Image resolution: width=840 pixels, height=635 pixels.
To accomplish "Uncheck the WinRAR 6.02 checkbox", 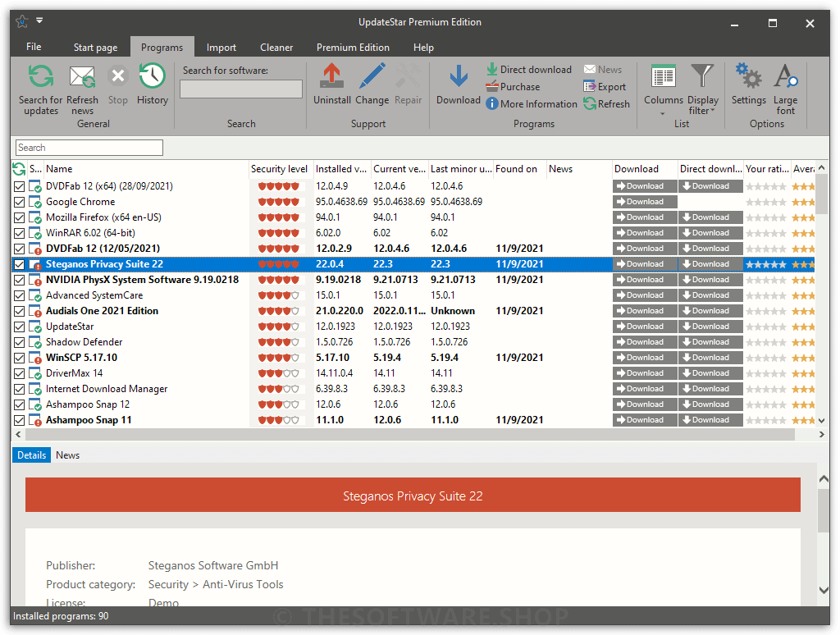I will [20, 233].
